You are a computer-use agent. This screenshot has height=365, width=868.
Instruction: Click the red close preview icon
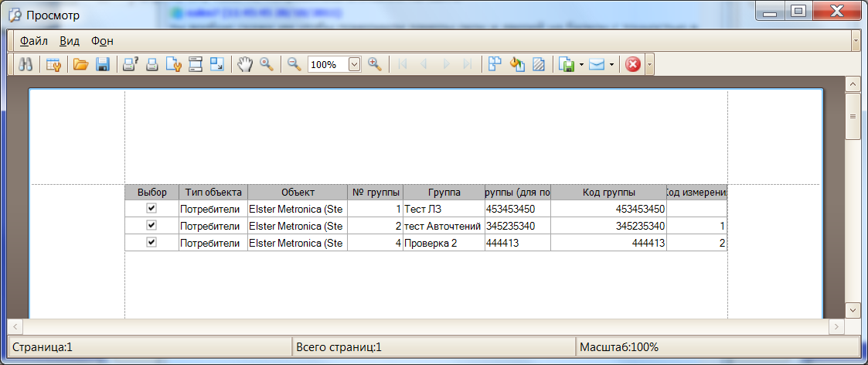(633, 65)
